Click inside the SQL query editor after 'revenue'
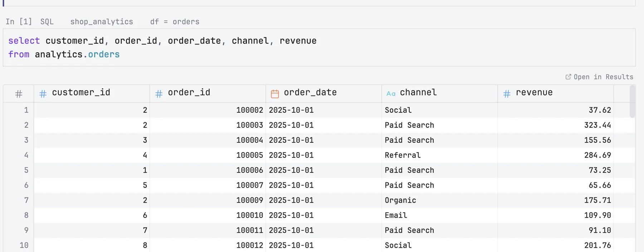This screenshot has width=644, height=252. (317, 41)
